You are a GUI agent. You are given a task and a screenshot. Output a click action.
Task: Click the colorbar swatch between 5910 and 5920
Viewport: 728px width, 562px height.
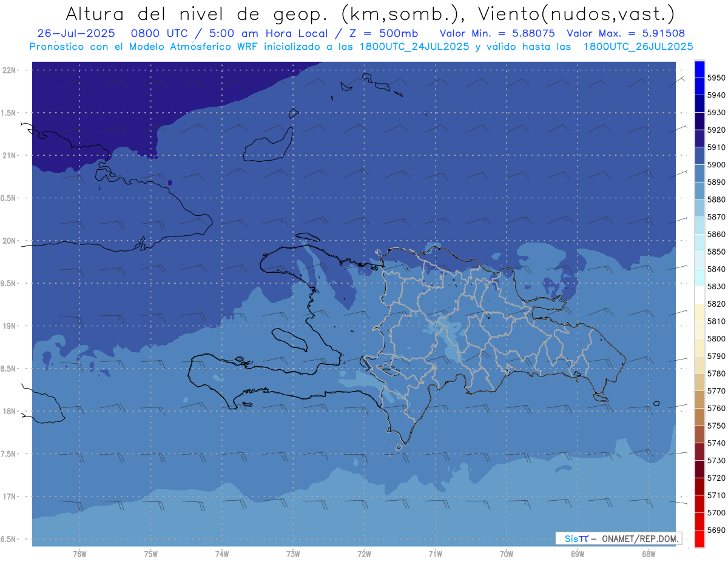pyautogui.click(x=699, y=139)
